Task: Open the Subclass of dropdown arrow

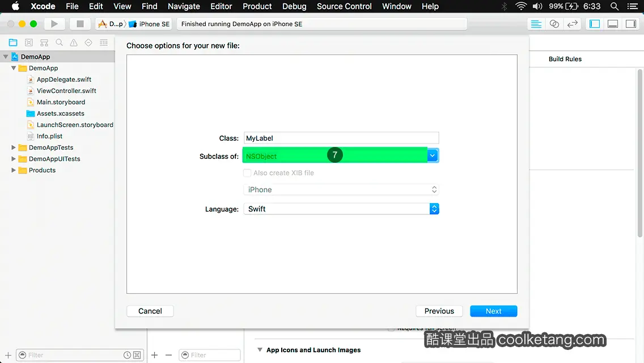Action: pos(433,155)
